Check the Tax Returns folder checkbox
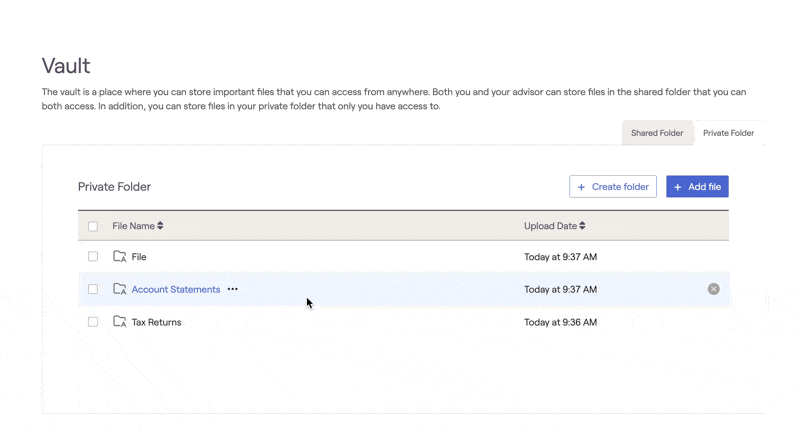Screen dimensions: 800x433 coord(93,322)
